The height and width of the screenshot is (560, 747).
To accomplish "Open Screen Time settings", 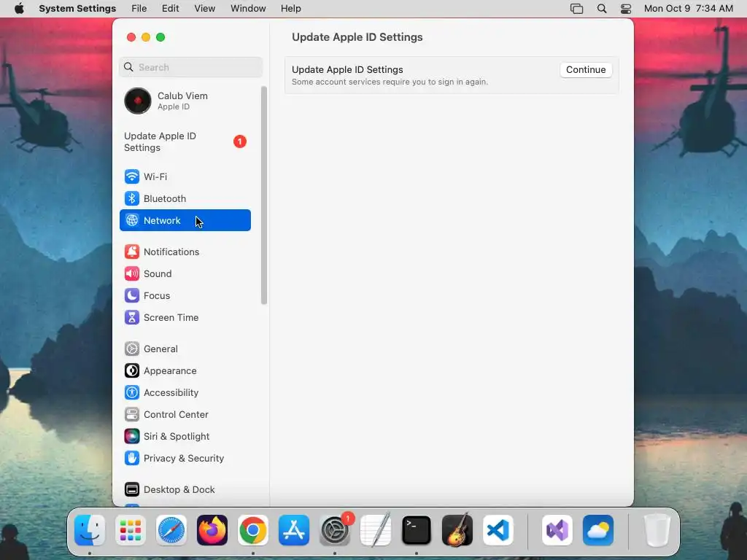I will click(185, 318).
